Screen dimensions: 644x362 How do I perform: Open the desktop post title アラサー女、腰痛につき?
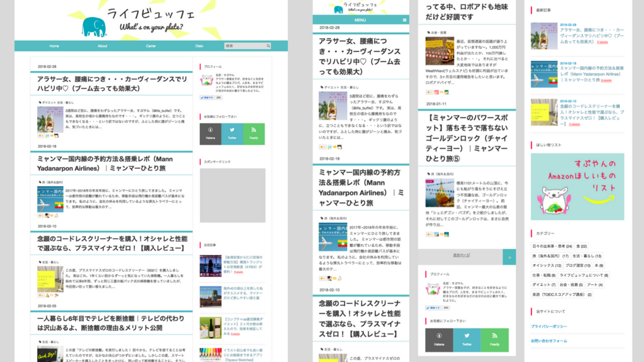point(112,84)
